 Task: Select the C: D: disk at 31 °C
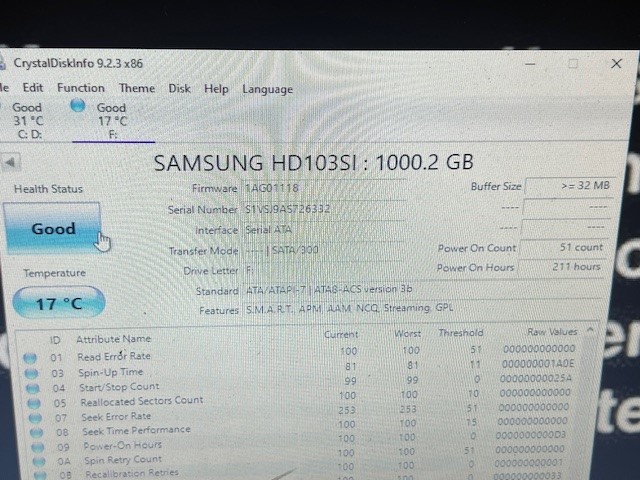(28, 121)
